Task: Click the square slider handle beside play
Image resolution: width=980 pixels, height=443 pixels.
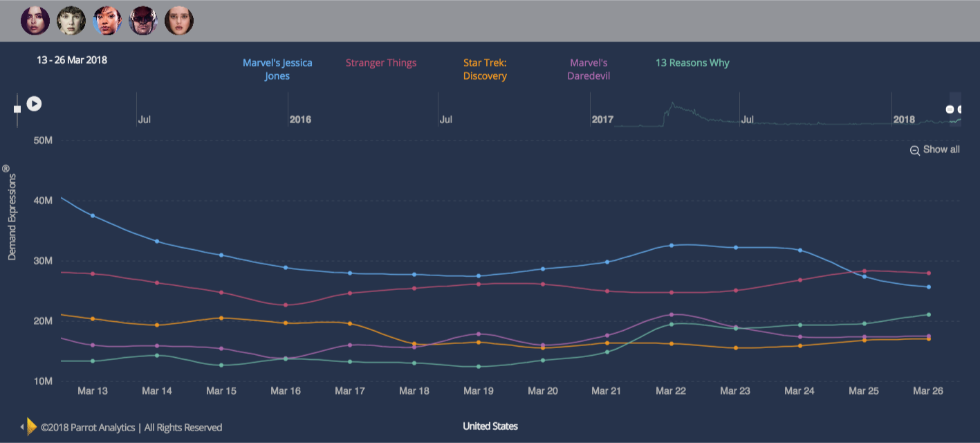Action: (17, 109)
